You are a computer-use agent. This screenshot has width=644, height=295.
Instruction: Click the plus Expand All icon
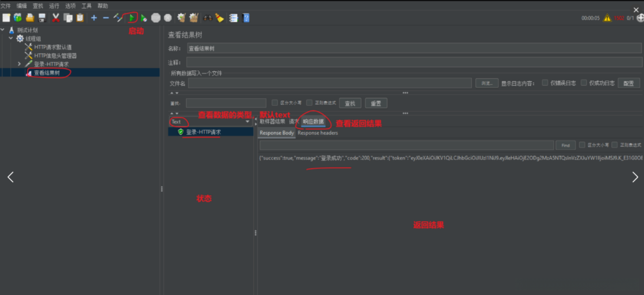(94, 18)
